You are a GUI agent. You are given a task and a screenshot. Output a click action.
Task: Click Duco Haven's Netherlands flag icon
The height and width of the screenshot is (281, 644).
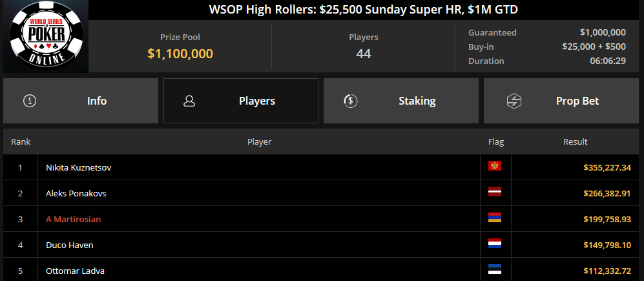[495, 244]
